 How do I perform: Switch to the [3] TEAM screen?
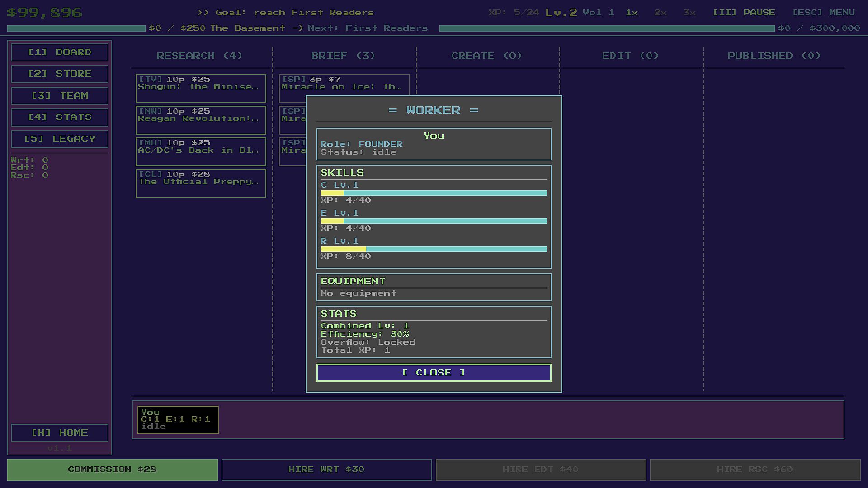pos(60,96)
